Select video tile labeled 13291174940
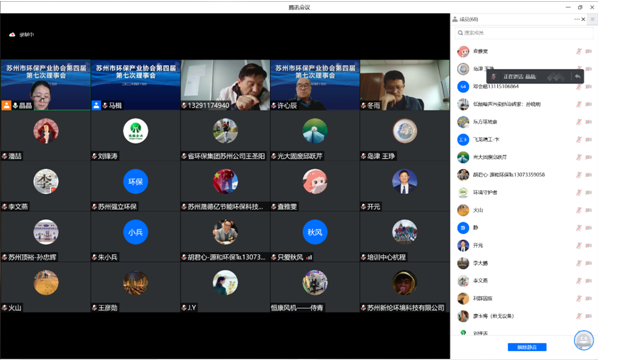The width and height of the screenshot is (618, 360). point(225,85)
